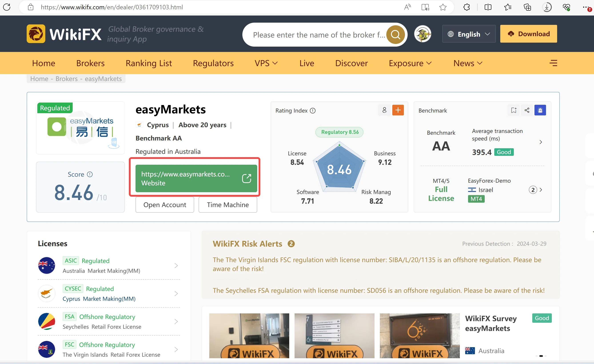Toggle split screen browser icon
The width and height of the screenshot is (594, 364).
488,7
